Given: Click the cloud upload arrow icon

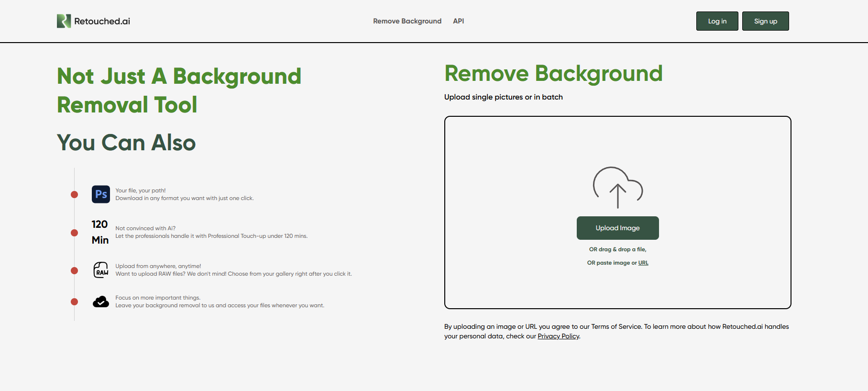Looking at the screenshot, I should (617, 188).
